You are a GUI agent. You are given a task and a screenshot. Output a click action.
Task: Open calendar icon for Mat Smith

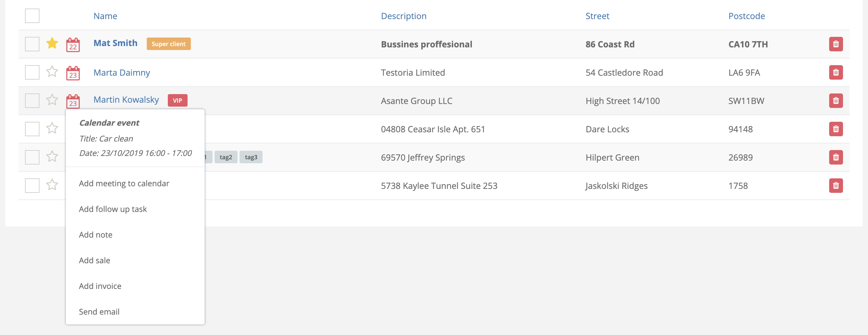[73, 44]
